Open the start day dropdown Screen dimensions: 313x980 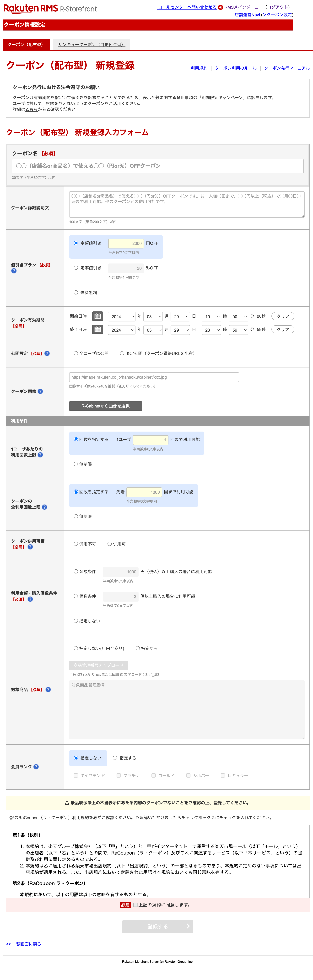(180, 316)
